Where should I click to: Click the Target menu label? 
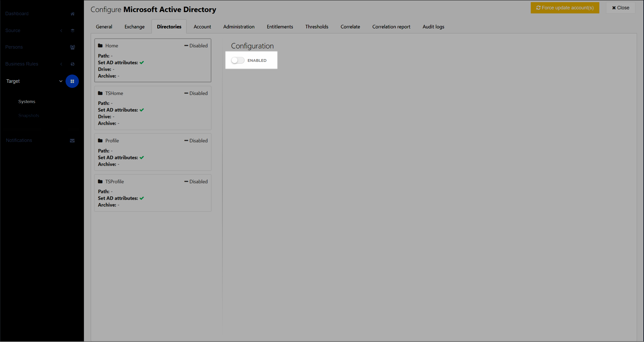tap(13, 81)
